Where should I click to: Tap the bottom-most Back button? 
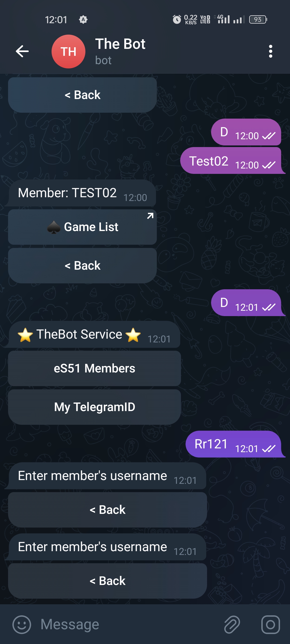pos(107,581)
